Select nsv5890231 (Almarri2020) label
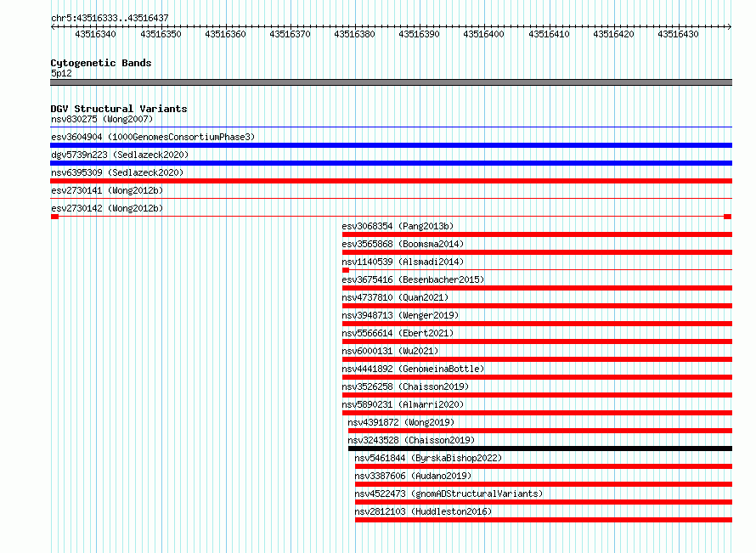 coord(403,404)
